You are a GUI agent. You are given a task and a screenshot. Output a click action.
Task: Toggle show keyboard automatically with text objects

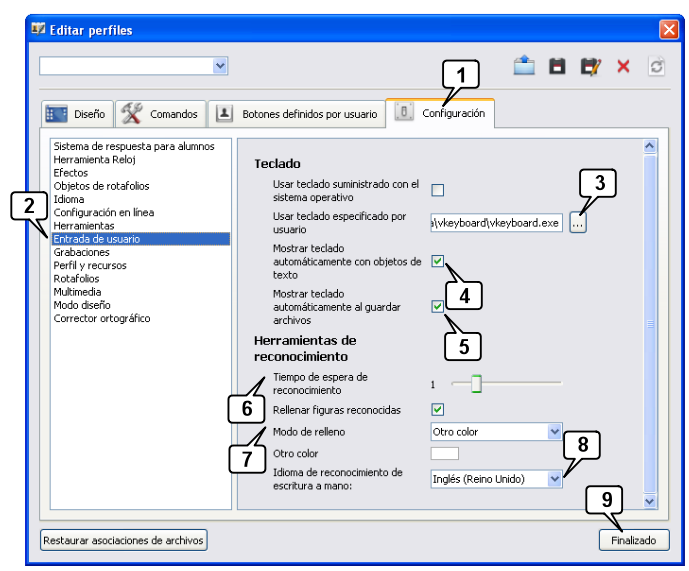437,261
